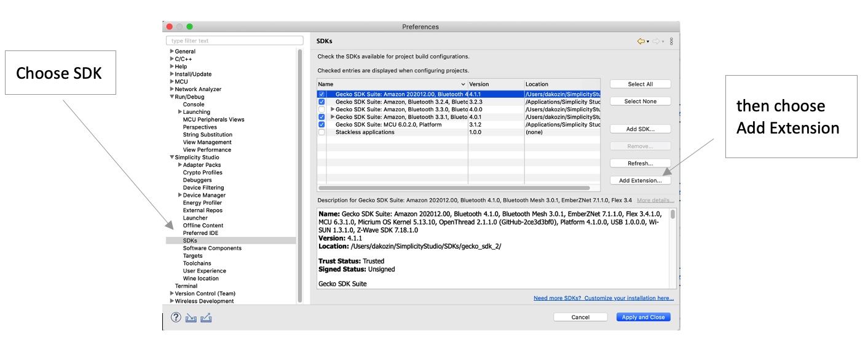Click the Add SDK... button
Viewport: 868px width, 355px height.
coord(640,129)
